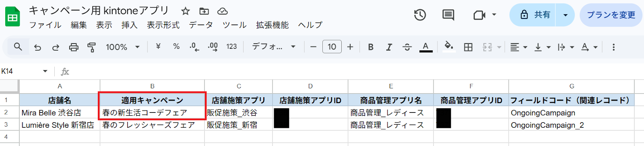
Task: Select column B header
Action: pos(152,86)
